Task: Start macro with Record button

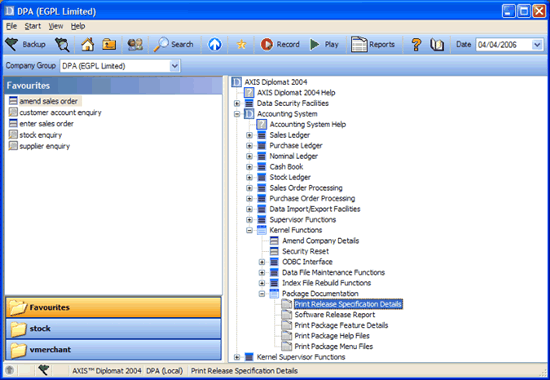Action: pos(280,45)
